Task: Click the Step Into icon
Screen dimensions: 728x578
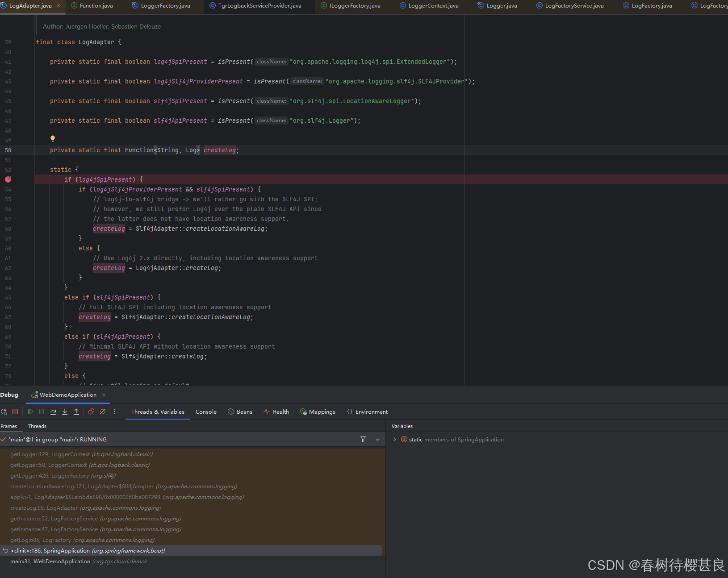Action: (x=65, y=412)
